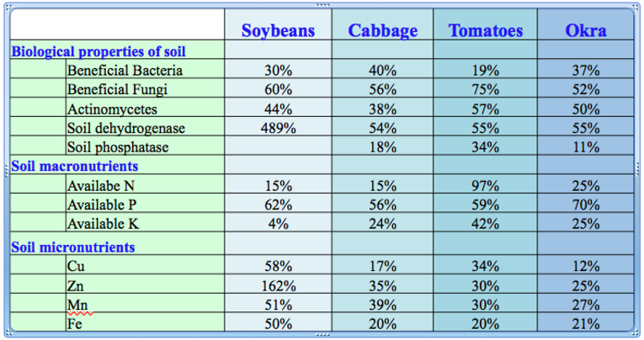
Task: Select the Available P row label
Action: pyautogui.click(x=101, y=205)
